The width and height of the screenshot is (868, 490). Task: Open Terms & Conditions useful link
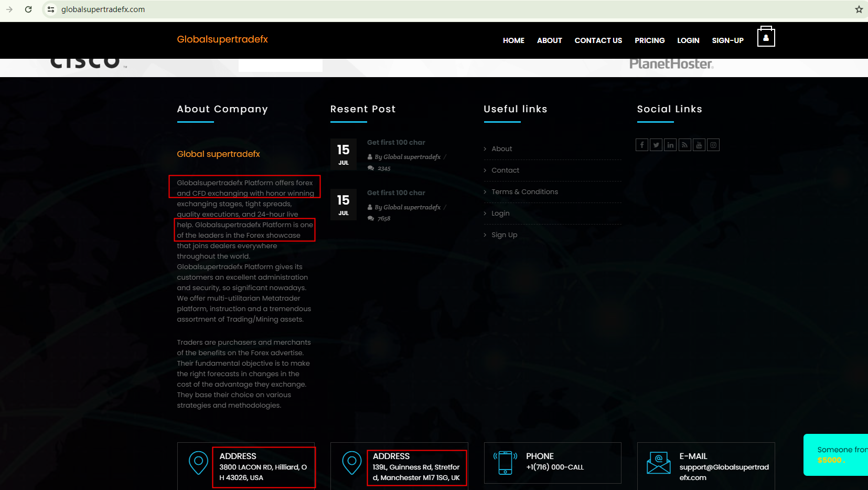tap(524, 192)
